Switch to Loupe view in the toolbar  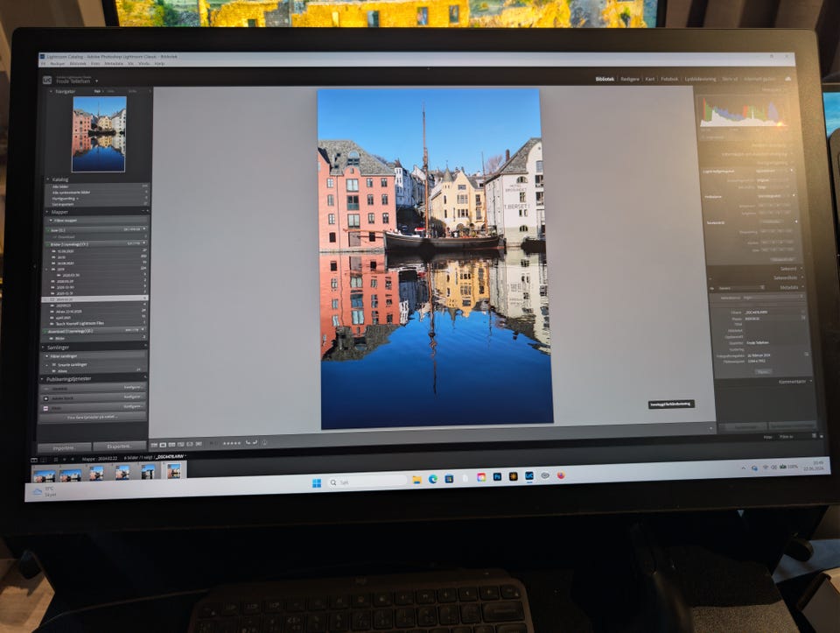(x=164, y=445)
